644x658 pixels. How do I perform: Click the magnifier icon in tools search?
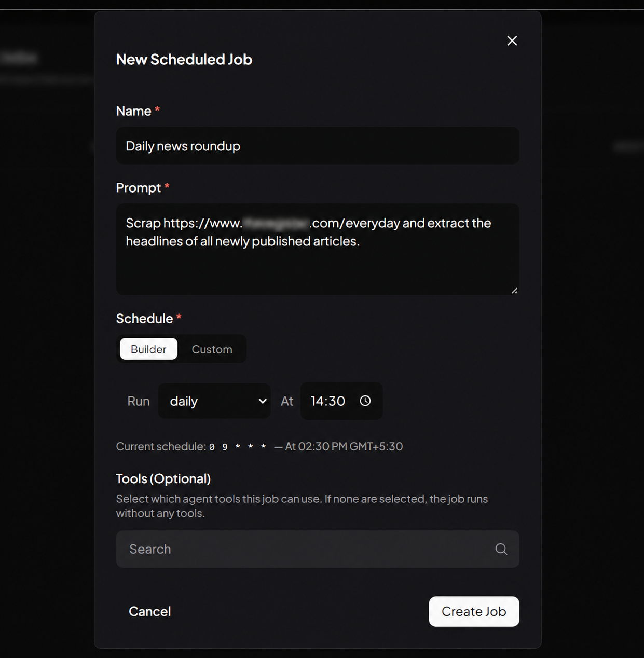(501, 549)
